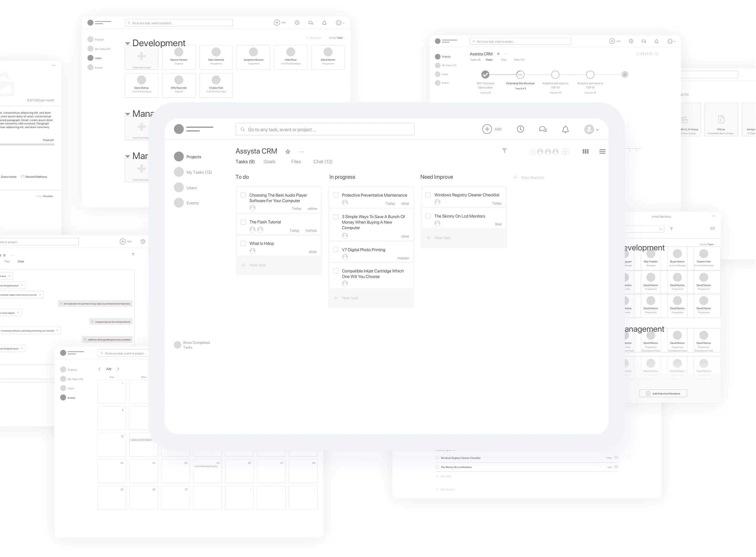Viewport: 756px width, 557px height.
Task: Check 'V7 Digital Photo Printing' task checkbox
Action: [x=336, y=250]
